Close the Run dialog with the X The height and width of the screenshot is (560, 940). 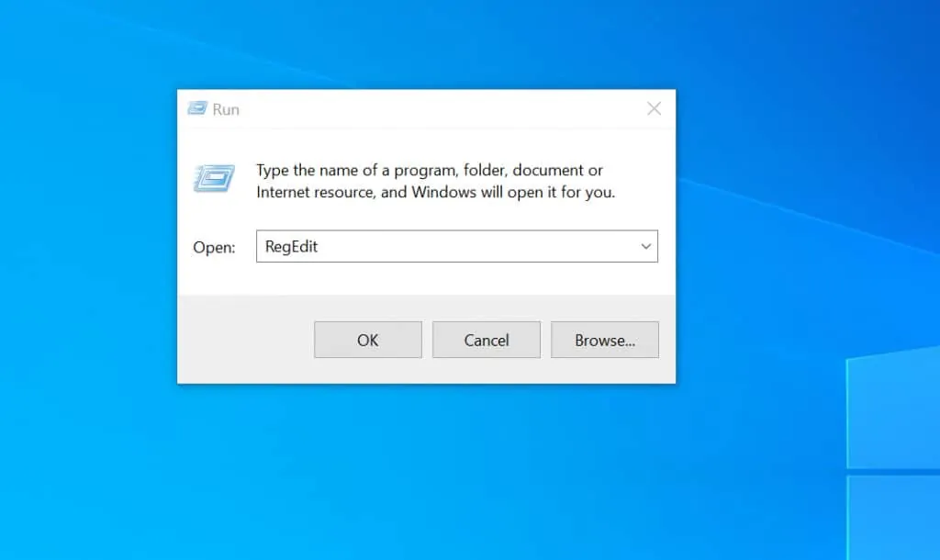[x=654, y=108]
